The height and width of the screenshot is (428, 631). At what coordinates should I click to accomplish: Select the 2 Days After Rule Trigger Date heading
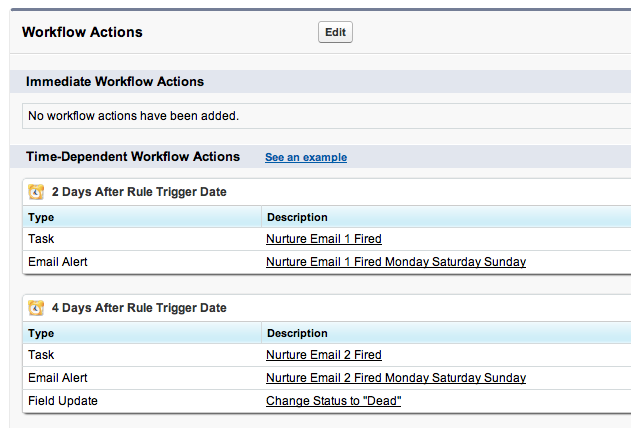point(139,192)
